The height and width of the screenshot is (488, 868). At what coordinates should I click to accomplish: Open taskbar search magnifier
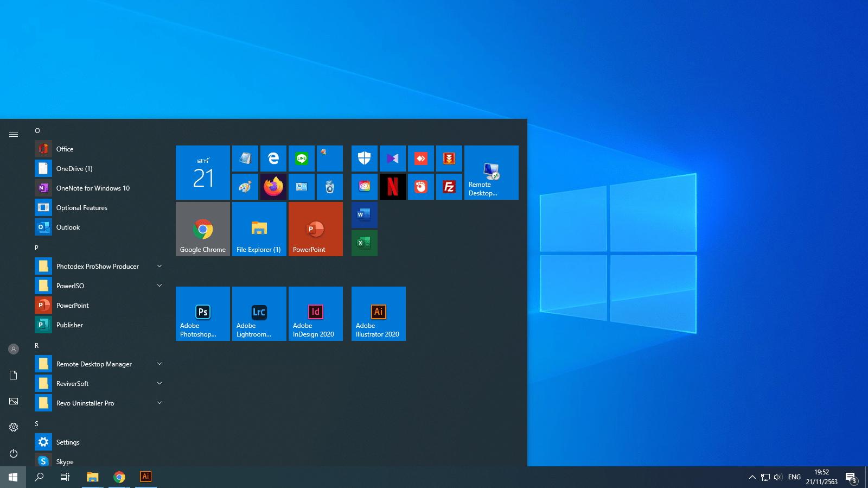click(39, 477)
